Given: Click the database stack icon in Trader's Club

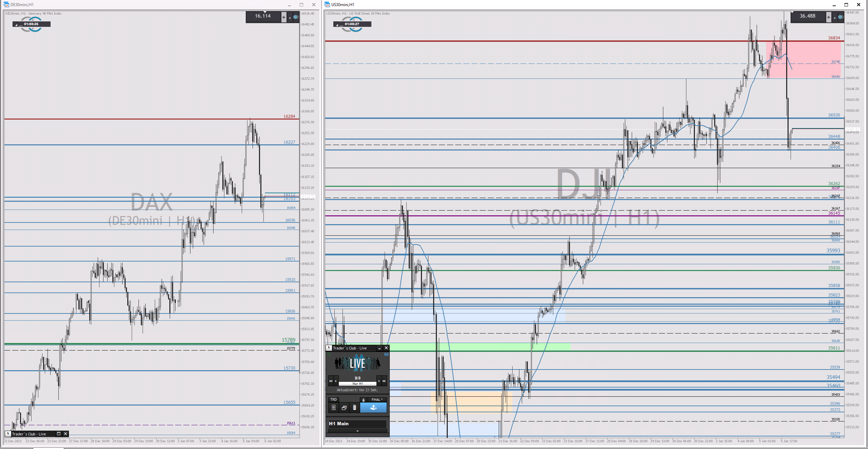Looking at the screenshot, I should point(354,408).
